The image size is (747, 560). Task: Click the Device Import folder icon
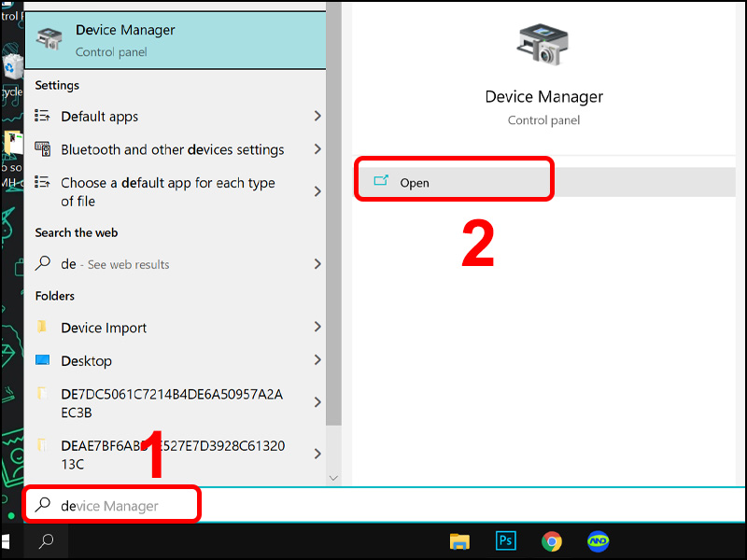(41, 328)
